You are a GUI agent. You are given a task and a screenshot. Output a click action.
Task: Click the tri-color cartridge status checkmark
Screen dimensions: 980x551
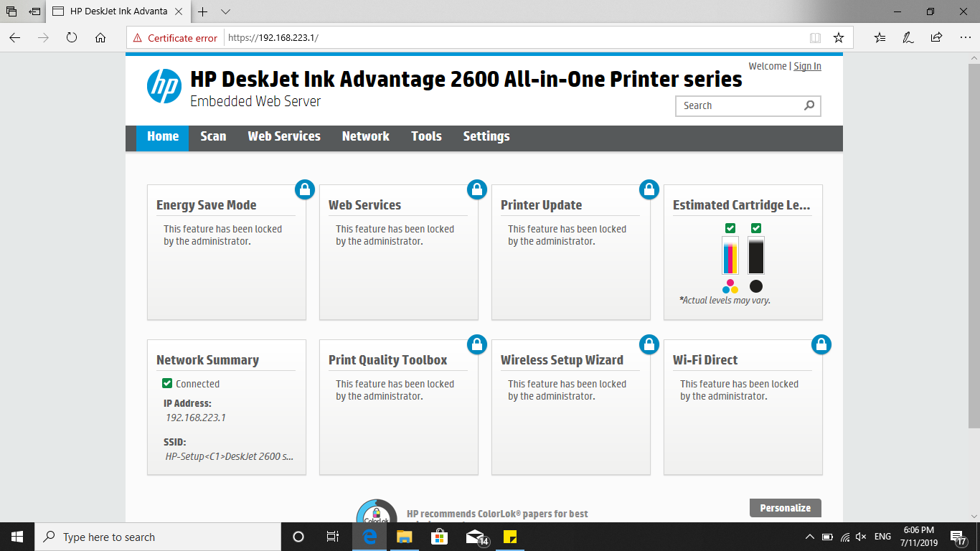coord(730,228)
